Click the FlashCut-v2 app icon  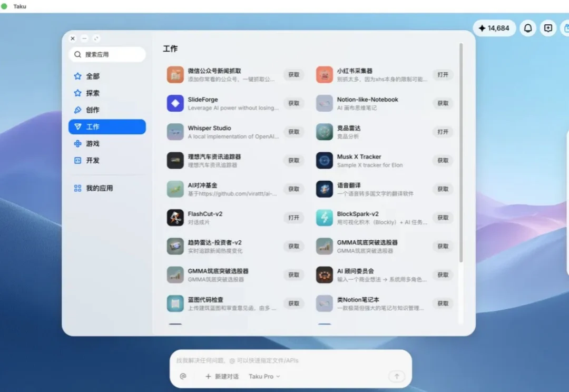coord(175,218)
